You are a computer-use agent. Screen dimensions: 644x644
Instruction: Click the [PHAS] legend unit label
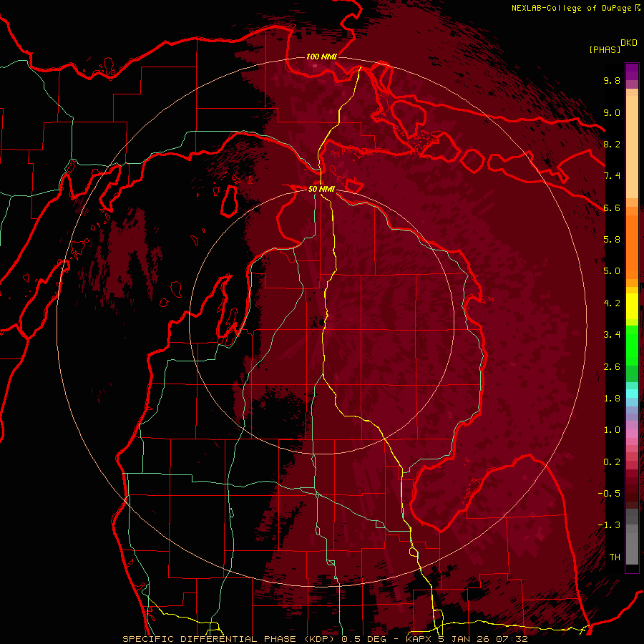click(605, 49)
